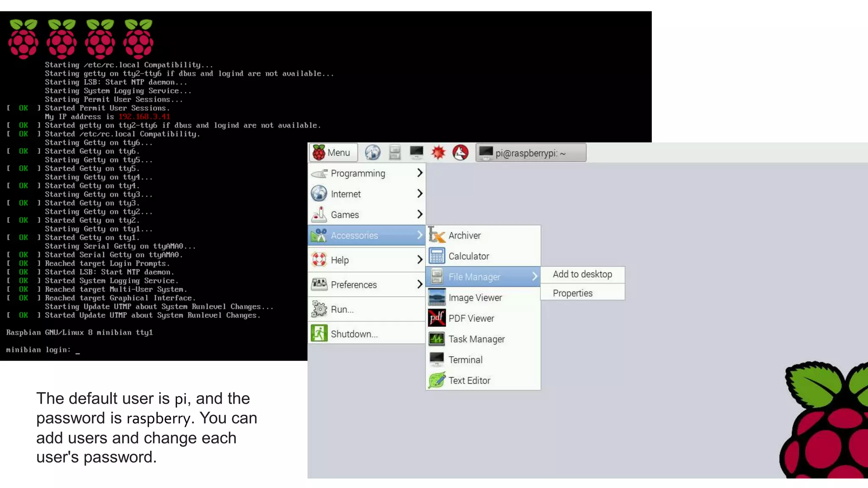Expand the Internet submenu arrow
The width and height of the screenshot is (868, 488).
click(420, 194)
